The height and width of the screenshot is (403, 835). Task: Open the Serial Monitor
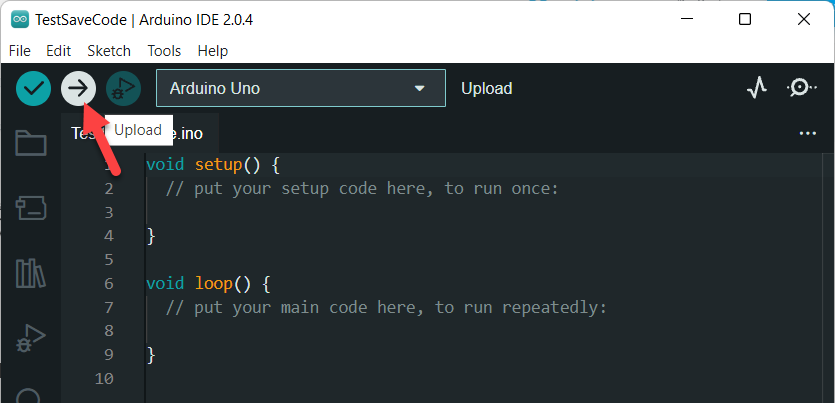click(801, 88)
